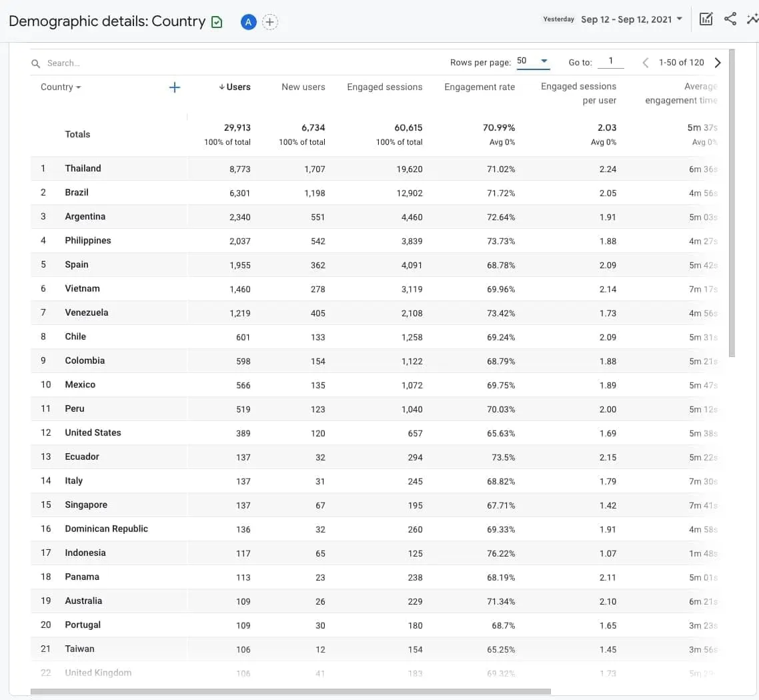Image resolution: width=759 pixels, height=700 pixels.
Task: Sort by Engaged sessions column
Action: point(384,87)
